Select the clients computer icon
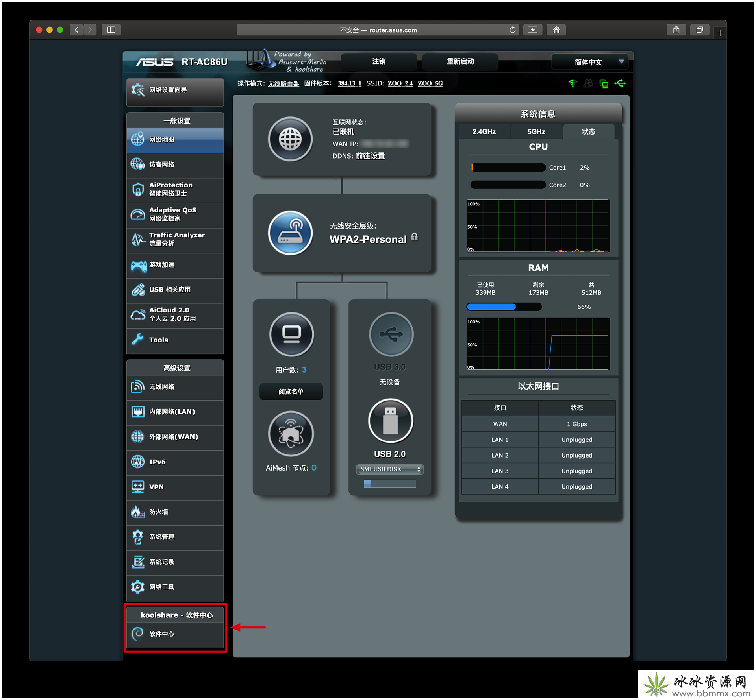The height and width of the screenshot is (700, 756). click(291, 334)
